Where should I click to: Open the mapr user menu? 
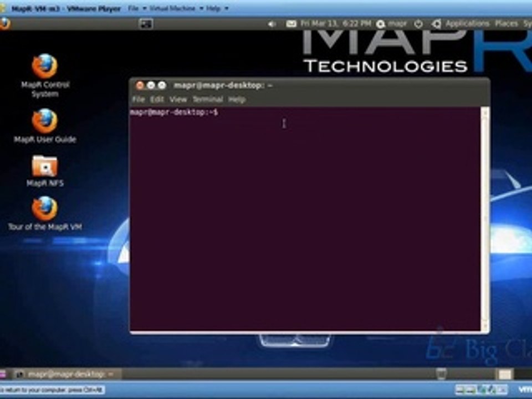pyautogui.click(x=392, y=24)
